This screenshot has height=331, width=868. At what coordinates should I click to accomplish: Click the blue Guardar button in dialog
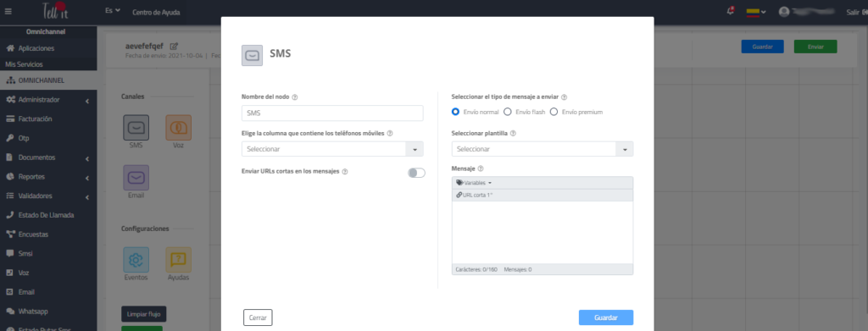coord(606,317)
